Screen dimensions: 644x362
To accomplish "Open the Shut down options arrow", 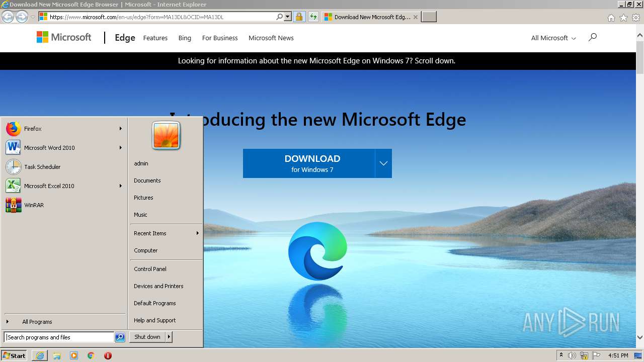I will point(169,337).
